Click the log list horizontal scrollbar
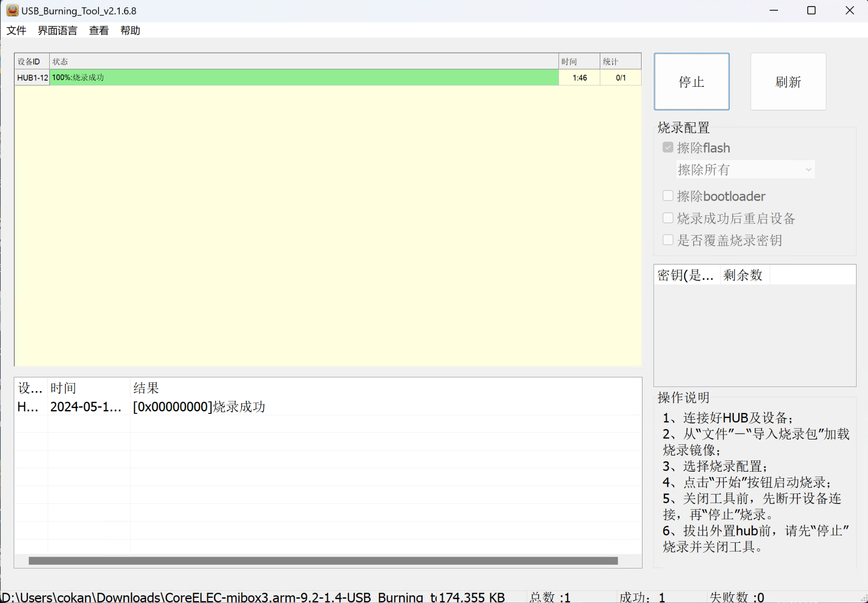This screenshot has height=603, width=868. [323, 561]
